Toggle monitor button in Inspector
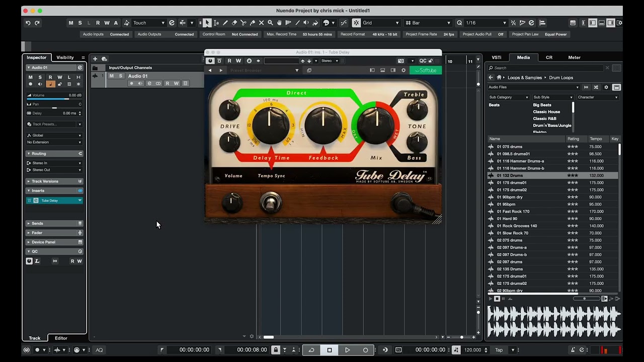Screen dimensions: 644x362 click(x=40, y=84)
